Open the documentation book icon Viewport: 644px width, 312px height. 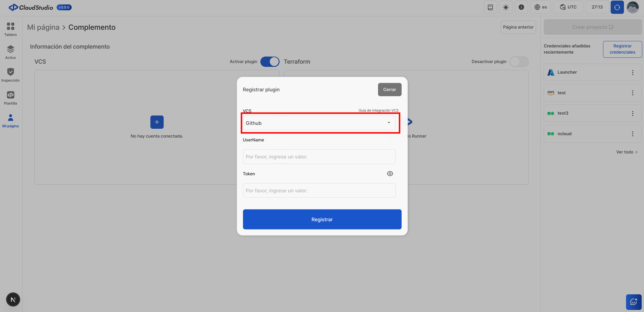[x=490, y=7]
